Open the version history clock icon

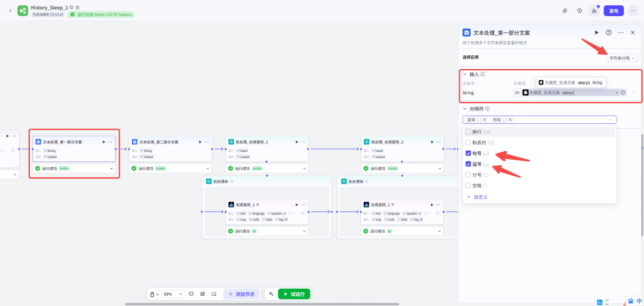point(579,11)
